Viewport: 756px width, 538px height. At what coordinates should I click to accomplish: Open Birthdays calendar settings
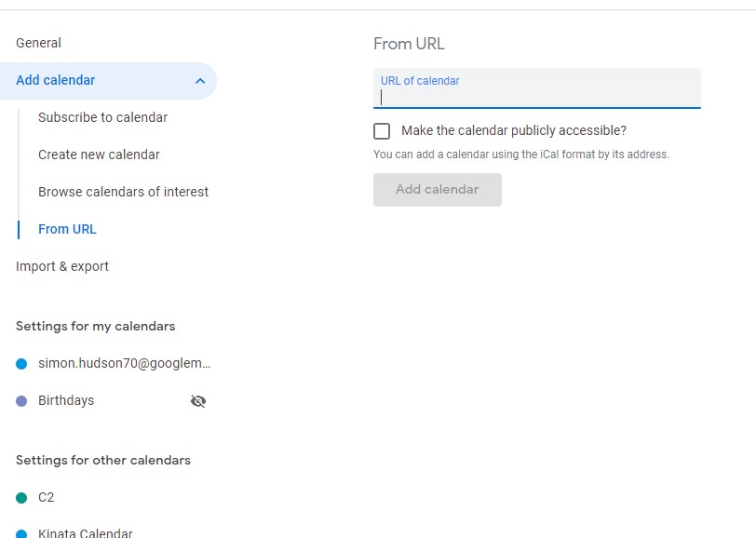pos(66,400)
